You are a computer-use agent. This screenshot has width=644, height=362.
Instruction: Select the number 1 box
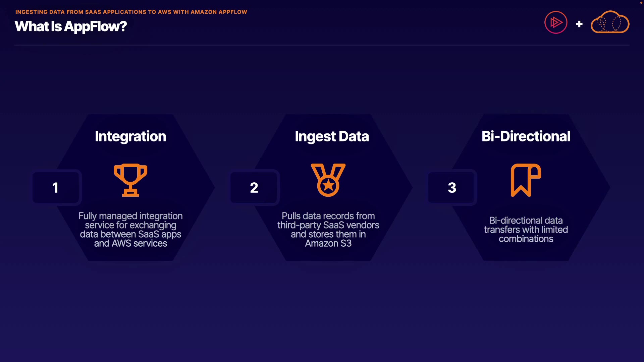[56, 187]
